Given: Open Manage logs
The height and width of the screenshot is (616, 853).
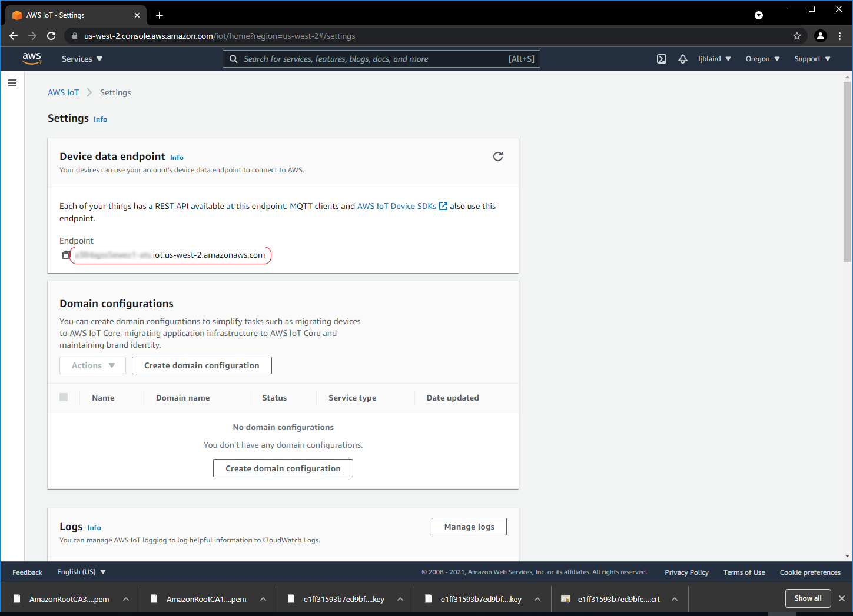Looking at the screenshot, I should point(469,526).
